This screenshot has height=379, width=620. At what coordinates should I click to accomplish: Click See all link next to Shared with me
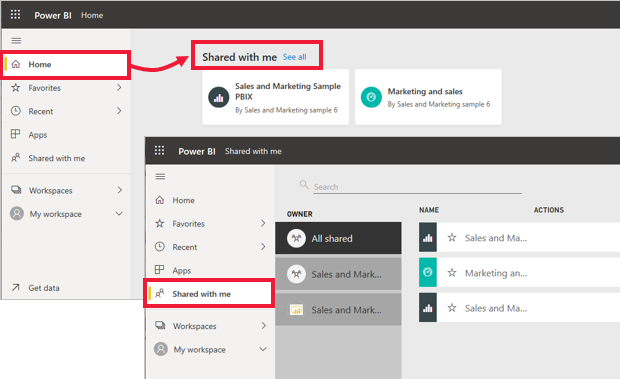pos(295,57)
